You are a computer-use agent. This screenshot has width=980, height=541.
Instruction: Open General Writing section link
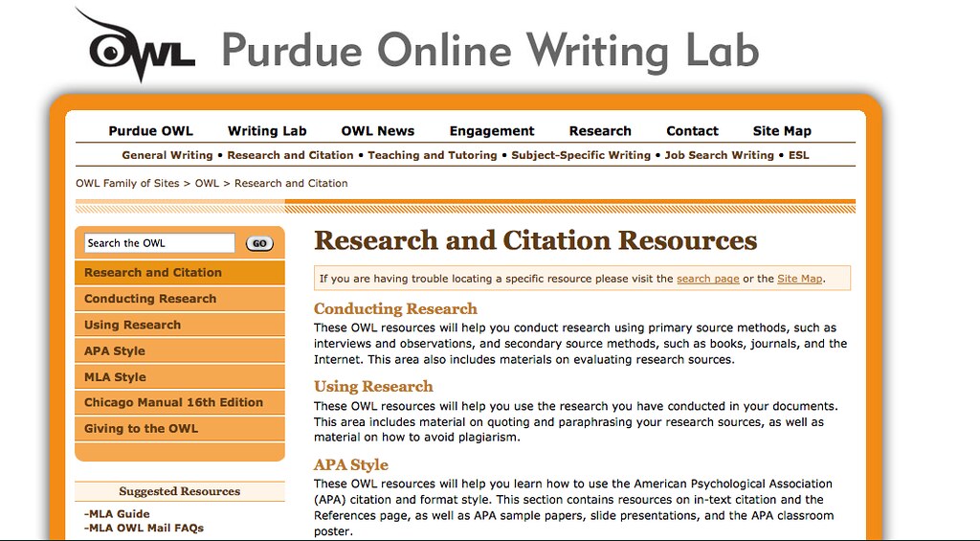pos(167,155)
